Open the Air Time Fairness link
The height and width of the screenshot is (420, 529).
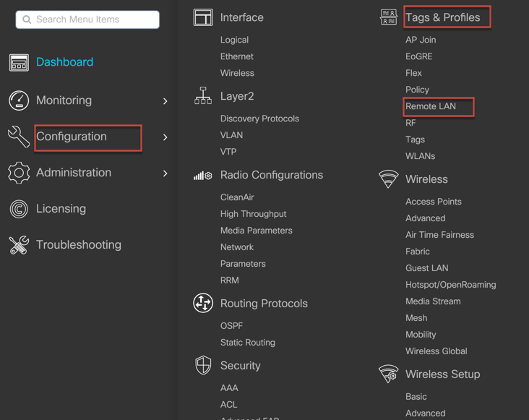click(439, 234)
